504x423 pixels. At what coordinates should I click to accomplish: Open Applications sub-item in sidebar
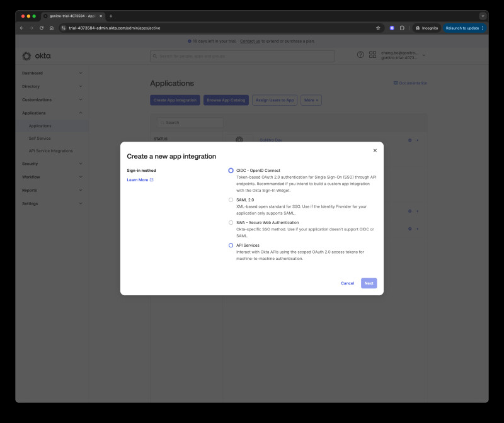point(40,126)
